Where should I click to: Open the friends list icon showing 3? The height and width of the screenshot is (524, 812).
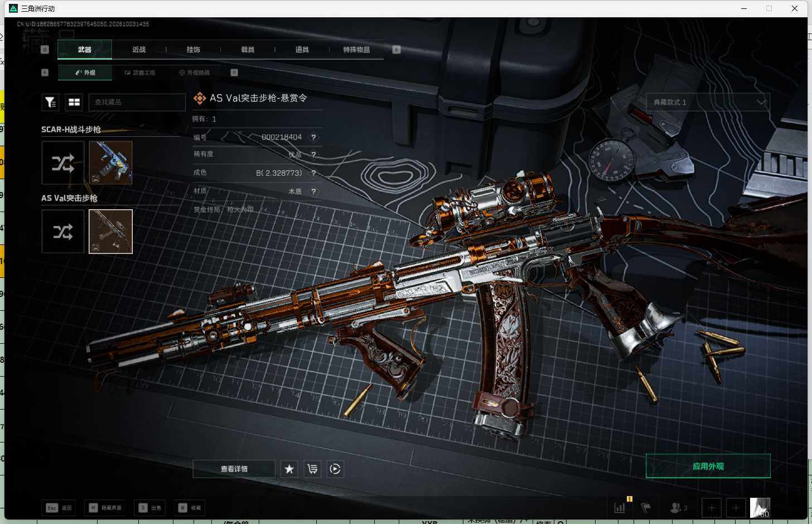[x=678, y=508]
